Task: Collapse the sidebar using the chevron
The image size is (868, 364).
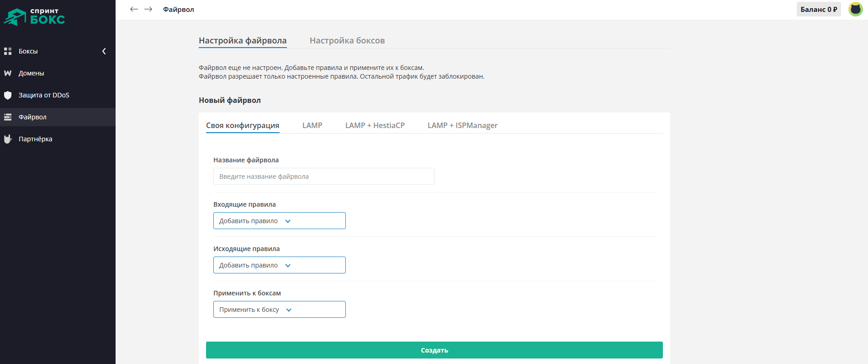Action: point(104,51)
